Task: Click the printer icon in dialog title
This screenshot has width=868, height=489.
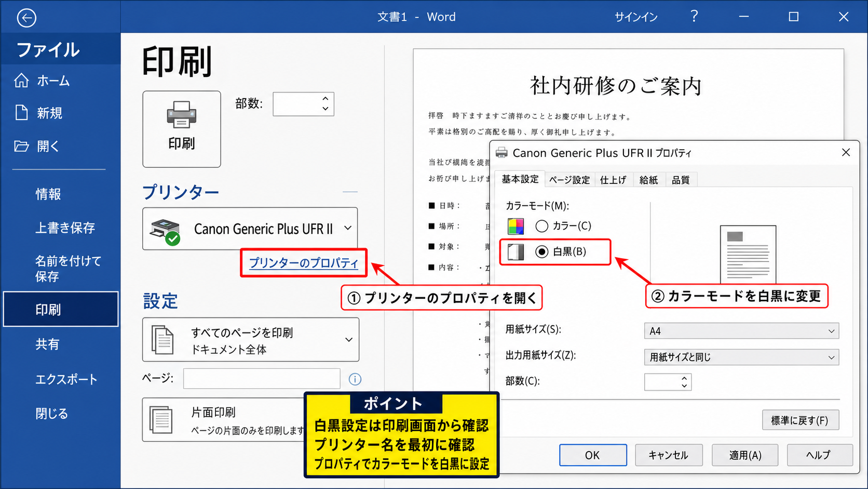Action: pos(501,153)
